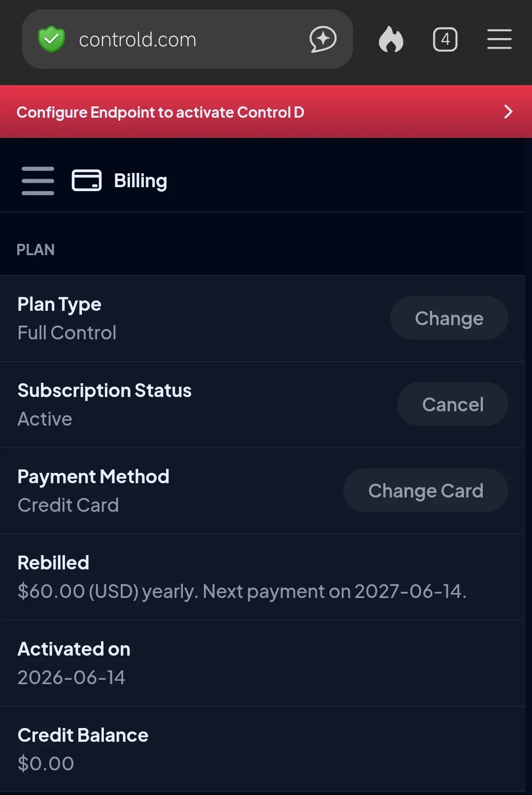Tap the Subscription Status label
The width and height of the screenshot is (532, 795).
point(104,391)
